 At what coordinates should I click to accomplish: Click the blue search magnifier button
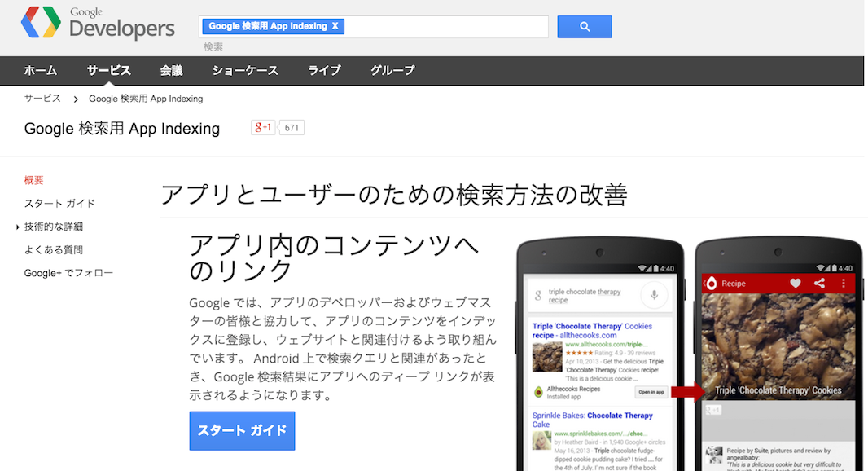point(585,27)
